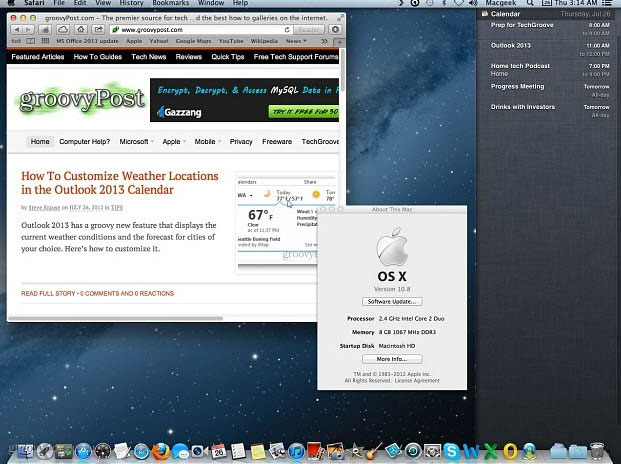The height and width of the screenshot is (464, 621).
Task: Open the Trash in the Dock
Action: [597, 451]
